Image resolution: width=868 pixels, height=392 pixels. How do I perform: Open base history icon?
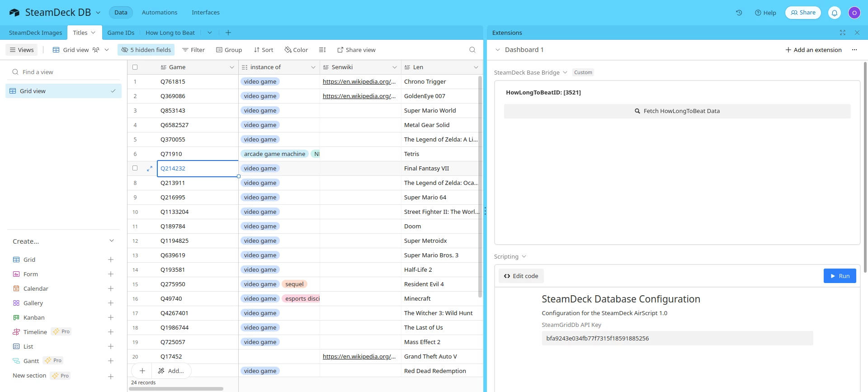click(739, 13)
